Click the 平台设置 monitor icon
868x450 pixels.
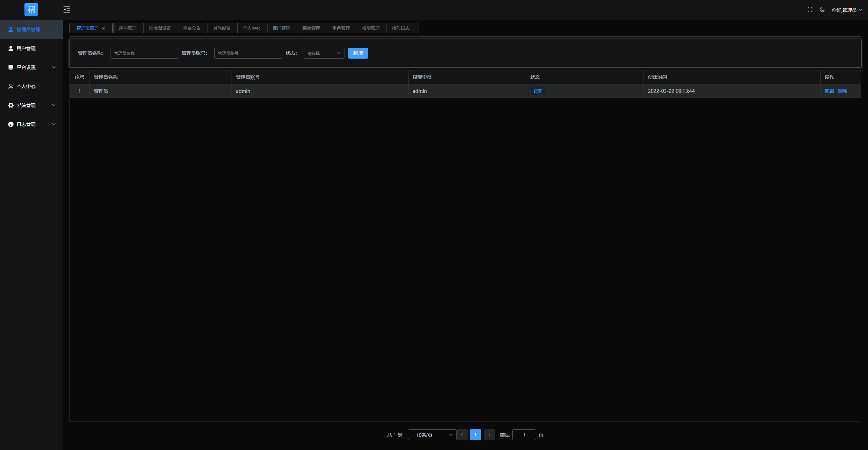(11, 67)
